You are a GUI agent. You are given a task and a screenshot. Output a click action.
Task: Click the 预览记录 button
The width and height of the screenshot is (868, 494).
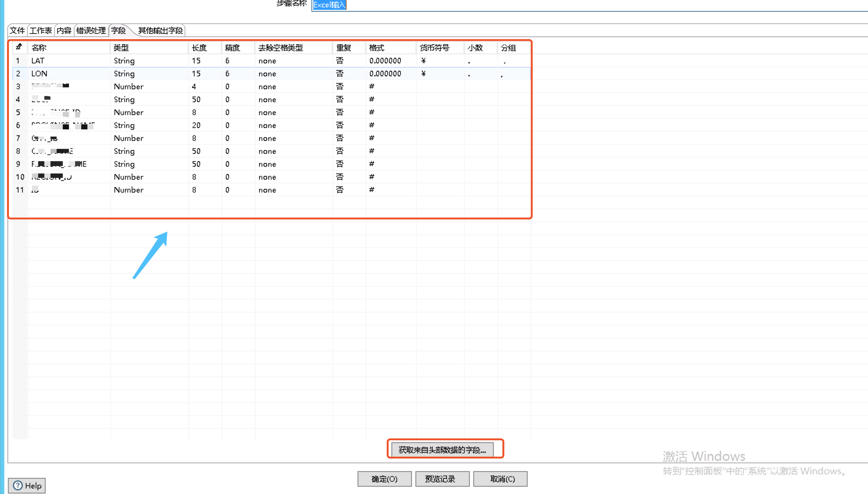coord(442,479)
